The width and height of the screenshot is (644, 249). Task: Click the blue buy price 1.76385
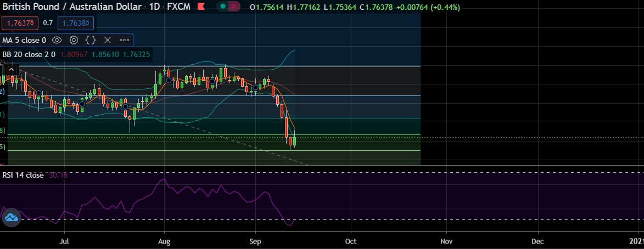(76, 23)
